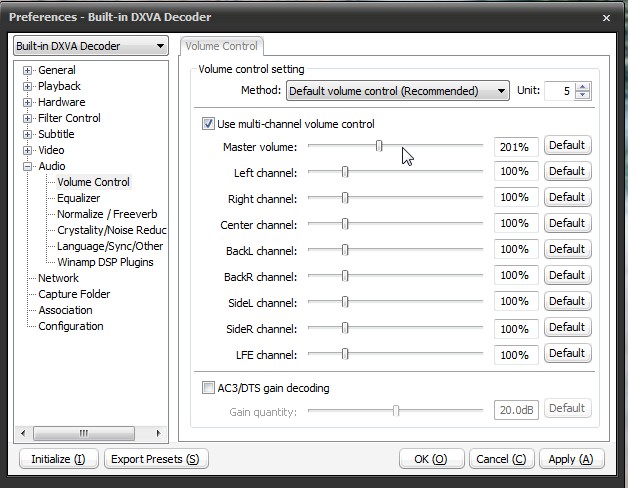The width and height of the screenshot is (628, 488).
Task: Open Language/Sync/Other settings
Action: [110, 246]
